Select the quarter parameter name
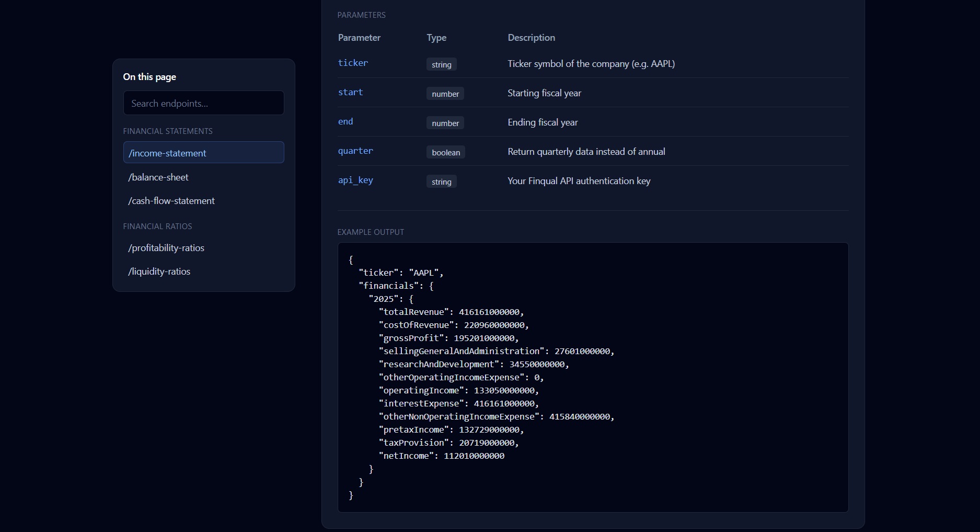The width and height of the screenshot is (980, 532). (x=355, y=151)
